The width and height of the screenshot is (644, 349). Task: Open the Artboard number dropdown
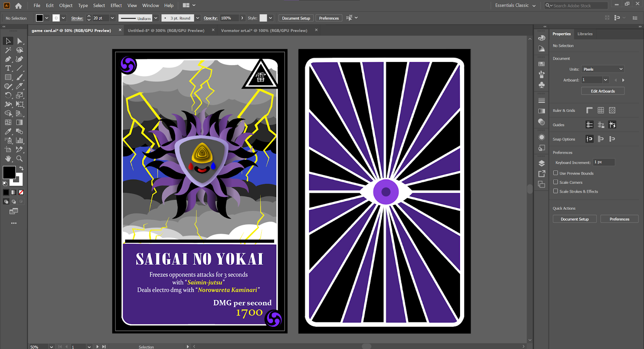click(x=605, y=80)
